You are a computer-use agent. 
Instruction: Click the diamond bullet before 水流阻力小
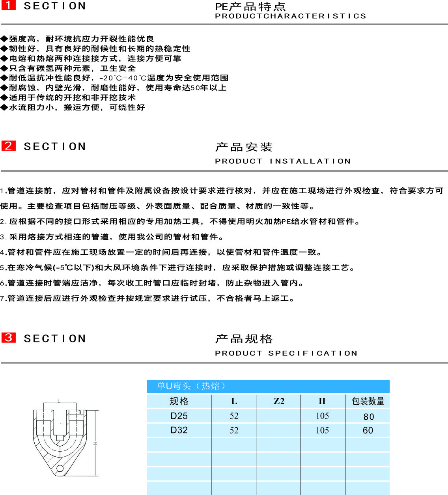(4, 107)
